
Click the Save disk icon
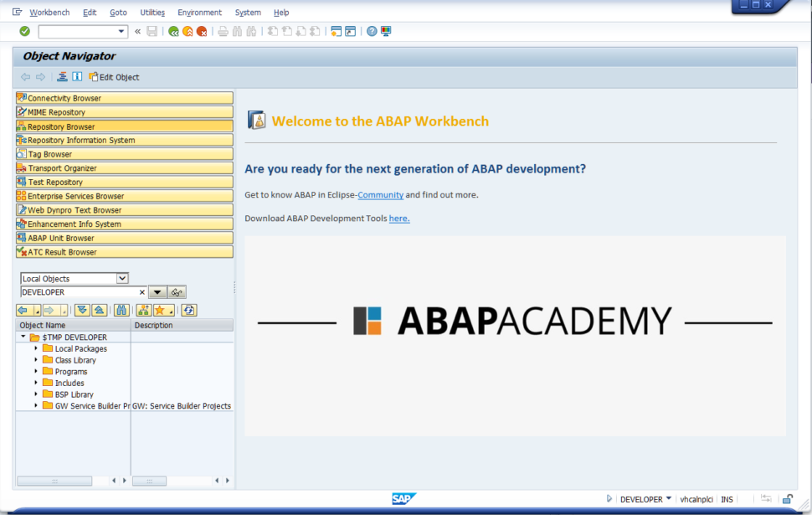pos(152,32)
